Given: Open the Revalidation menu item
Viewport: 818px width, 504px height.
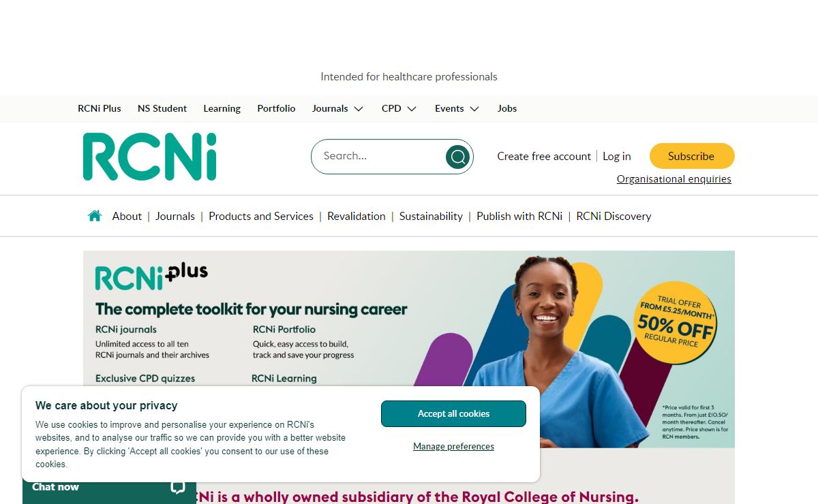Looking at the screenshot, I should click(357, 216).
